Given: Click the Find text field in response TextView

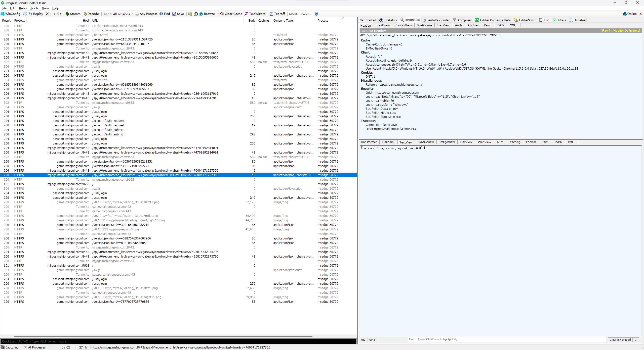Looking at the screenshot, I should pyautogui.click(x=507, y=339).
